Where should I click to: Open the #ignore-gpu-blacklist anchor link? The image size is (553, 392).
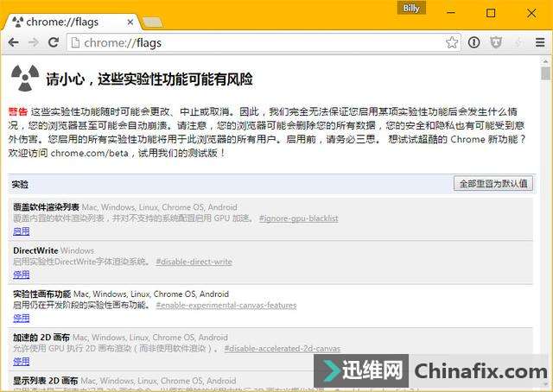[299, 218]
